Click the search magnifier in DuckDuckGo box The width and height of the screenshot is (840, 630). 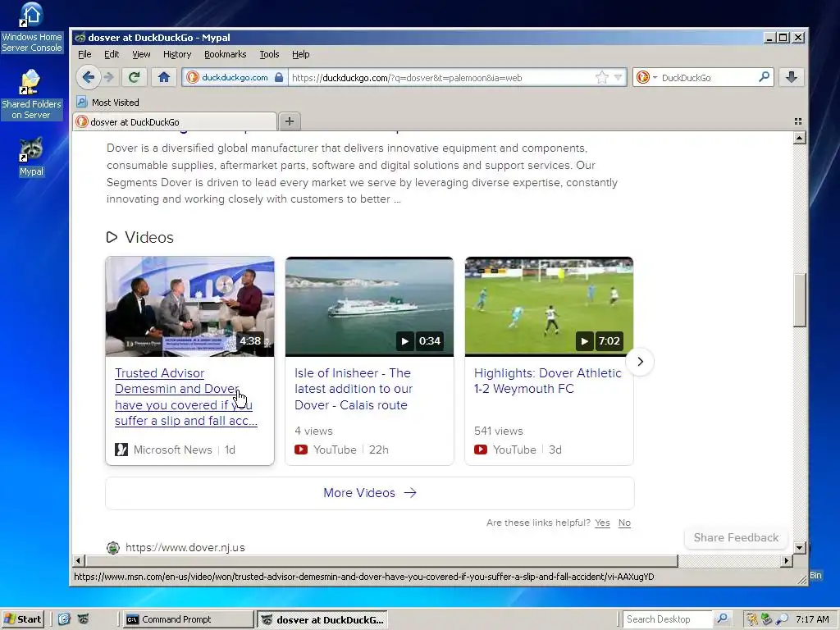pos(764,77)
